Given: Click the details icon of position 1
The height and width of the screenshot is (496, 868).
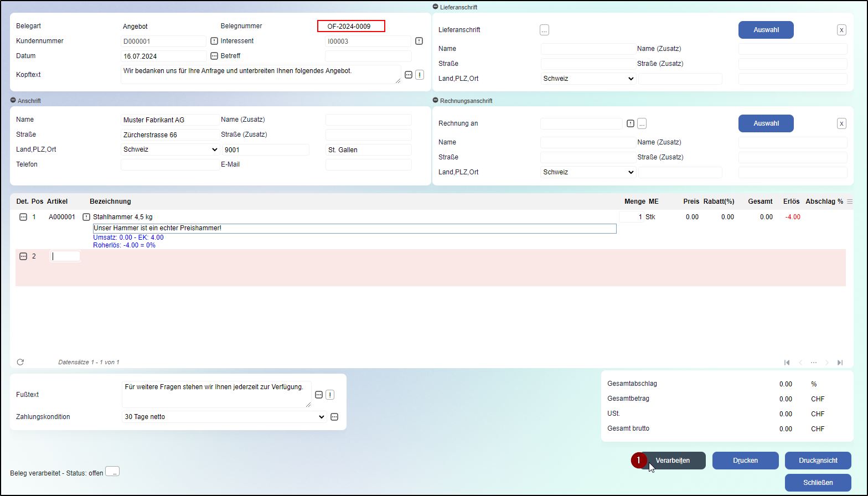Looking at the screenshot, I should coord(23,217).
